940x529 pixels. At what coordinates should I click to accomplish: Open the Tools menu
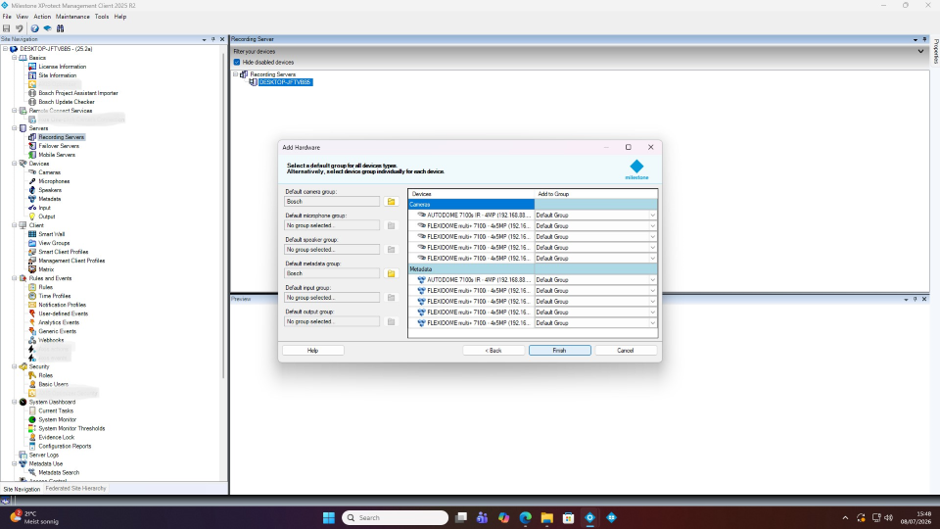(102, 17)
